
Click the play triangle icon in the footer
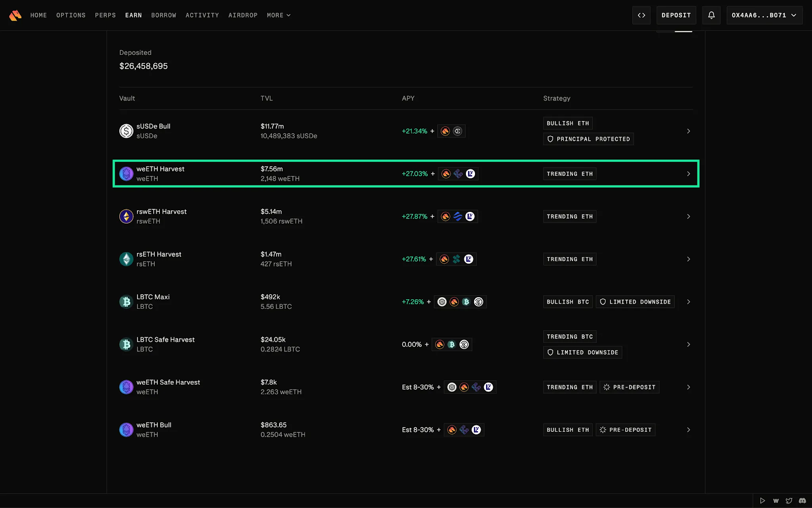(x=762, y=500)
